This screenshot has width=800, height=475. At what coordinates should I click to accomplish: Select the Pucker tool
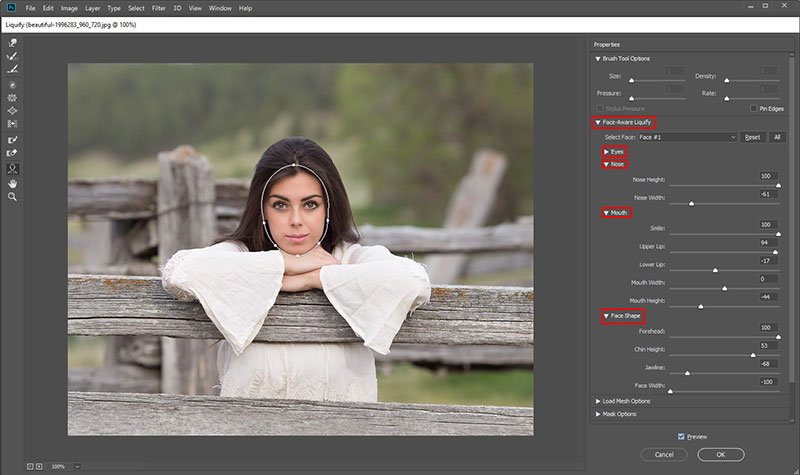click(x=13, y=97)
